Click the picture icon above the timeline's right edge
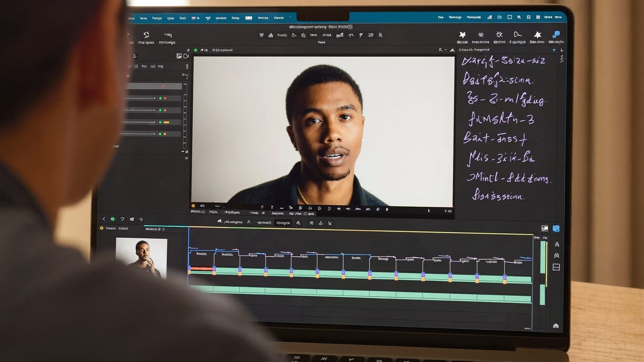644x362 pixels. click(545, 228)
